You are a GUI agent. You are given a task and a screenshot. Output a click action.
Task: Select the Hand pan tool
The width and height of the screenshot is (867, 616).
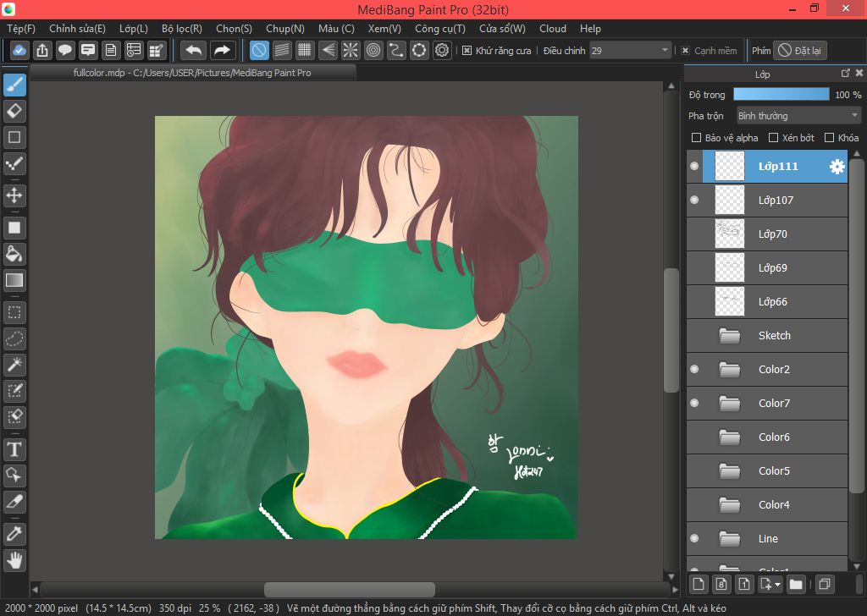[14, 560]
